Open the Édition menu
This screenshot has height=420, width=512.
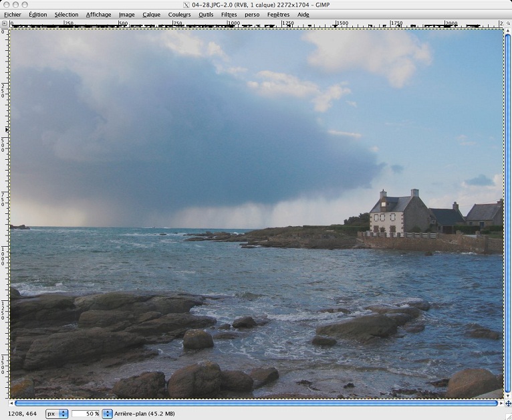pyautogui.click(x=37, y=14)
